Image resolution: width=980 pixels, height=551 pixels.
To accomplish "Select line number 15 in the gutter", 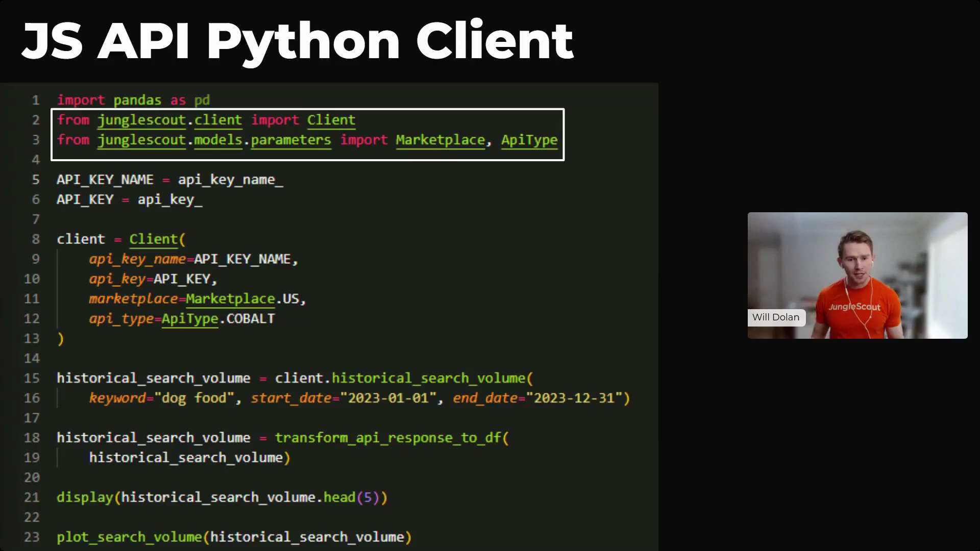I will pos(32,378).
